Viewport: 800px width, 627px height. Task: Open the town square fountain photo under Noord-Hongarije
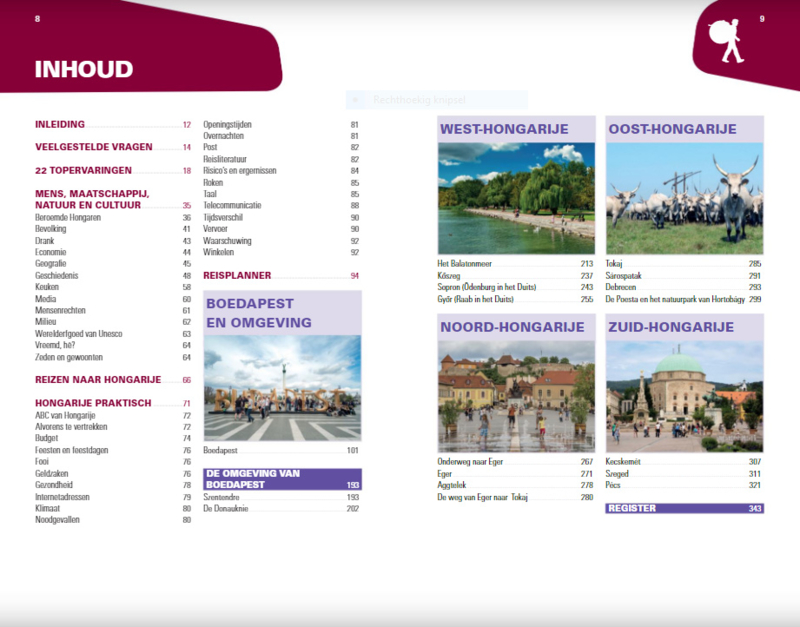click(x=516, y=396)
